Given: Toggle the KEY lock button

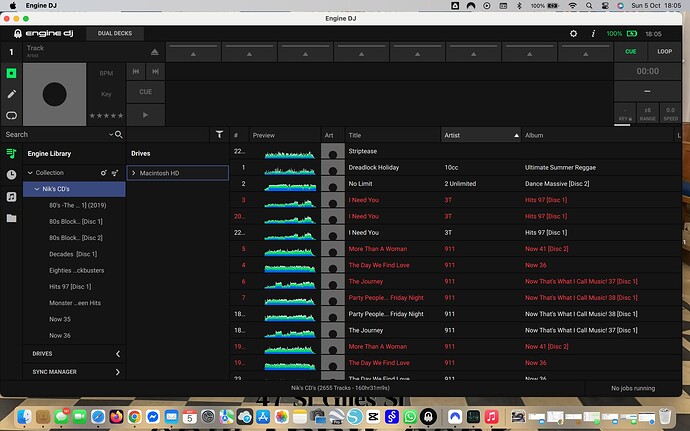Looking at the screenshot, I should tap(624, 114).
